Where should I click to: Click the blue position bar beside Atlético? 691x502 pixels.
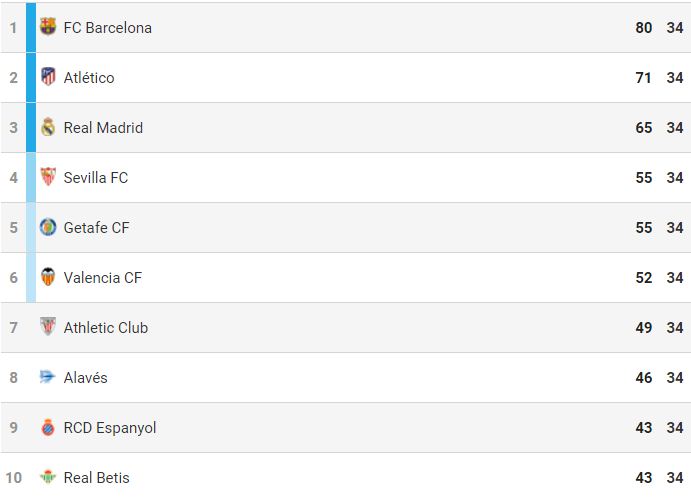pyautogui.click(x=31, y=77)
